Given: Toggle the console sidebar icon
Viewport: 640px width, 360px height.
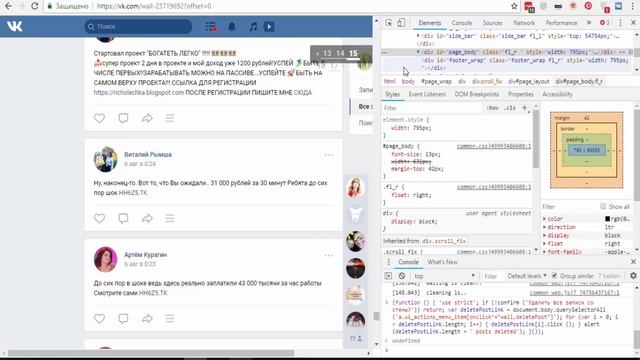Looking at the screenshot, I should click(x=388, y=276).
